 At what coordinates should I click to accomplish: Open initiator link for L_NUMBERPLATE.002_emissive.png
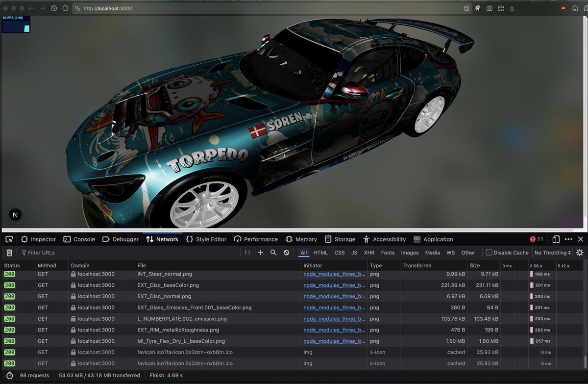point(334,319)
